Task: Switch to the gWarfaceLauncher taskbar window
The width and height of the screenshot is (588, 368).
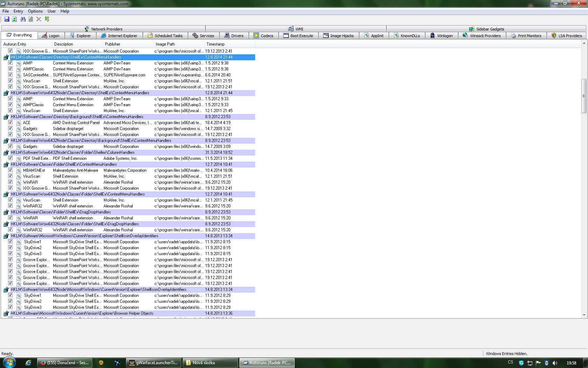Action: 154,363
